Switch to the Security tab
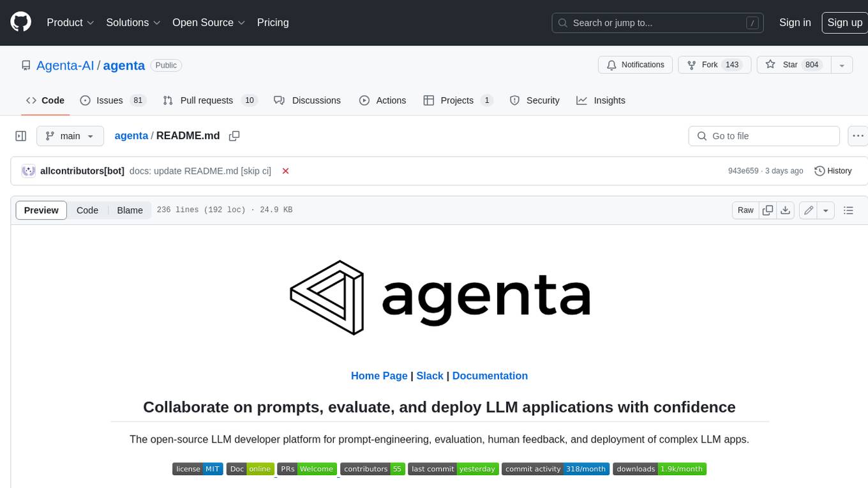Viewport: 868px width, 488px height. (x=535, y=100)
